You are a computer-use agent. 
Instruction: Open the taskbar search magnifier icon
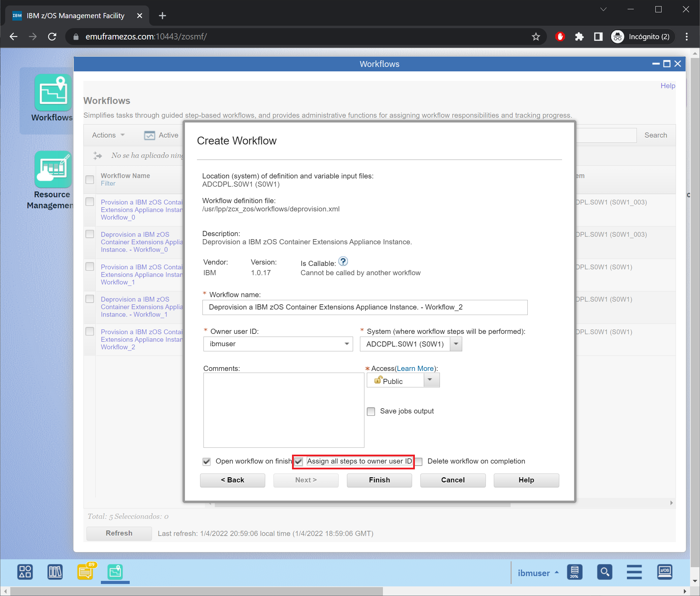604,572
